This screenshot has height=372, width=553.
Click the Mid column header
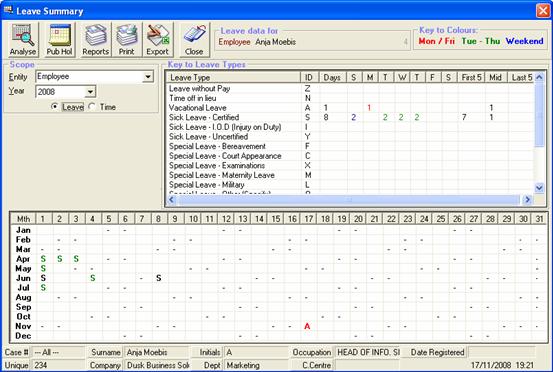(x=496, y=78)
